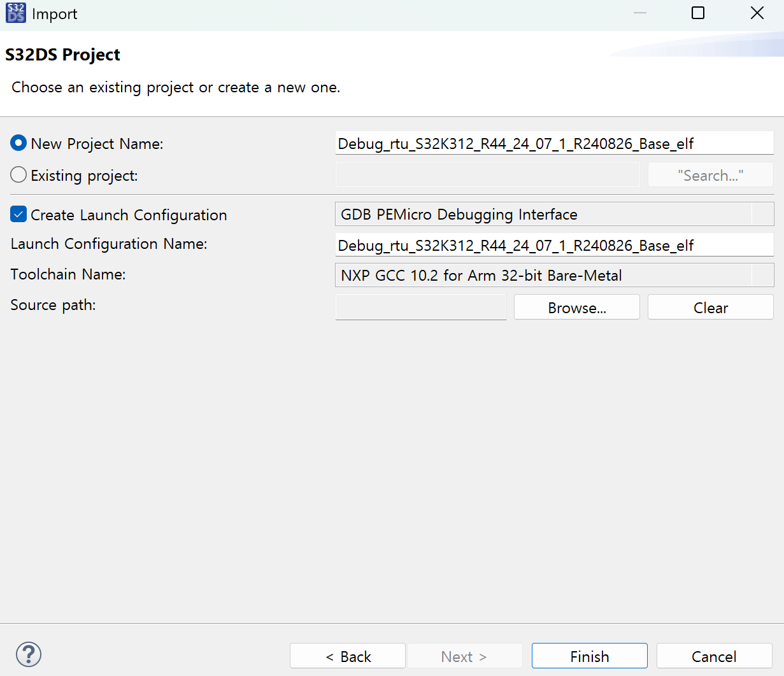Click the "Search..." button
784x676 pixels.
711,175
